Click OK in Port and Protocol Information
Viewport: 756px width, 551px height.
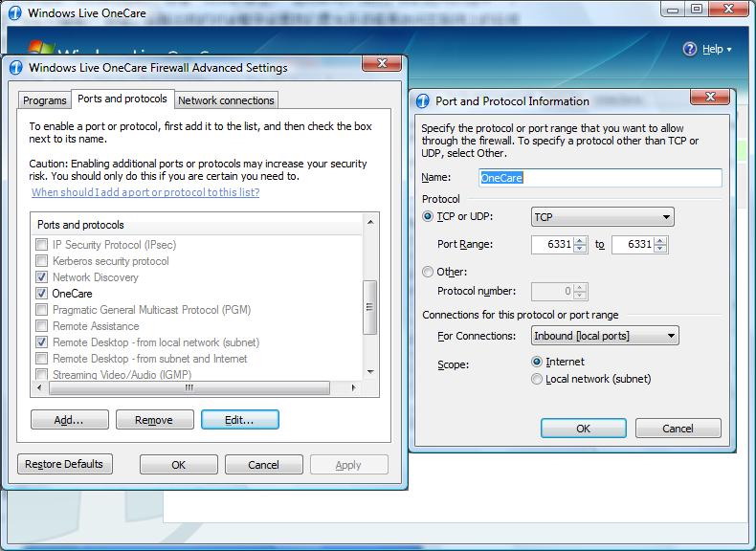[584, 428]
